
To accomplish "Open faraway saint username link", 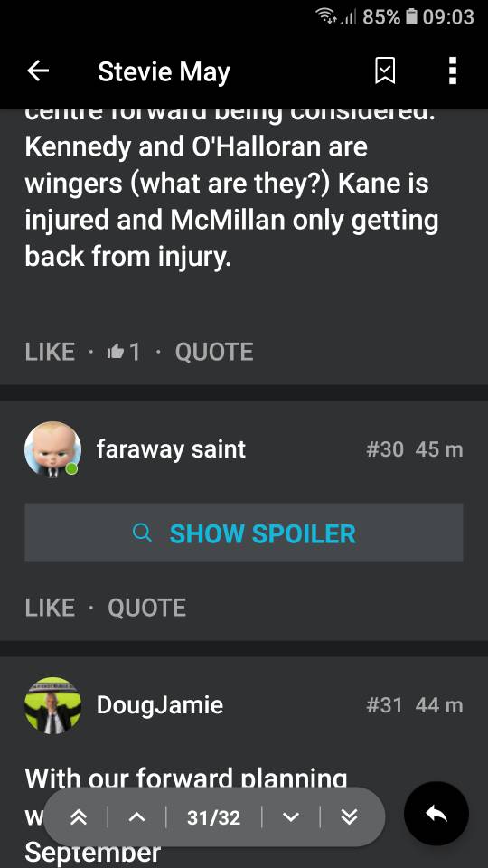I will (171, 449).
